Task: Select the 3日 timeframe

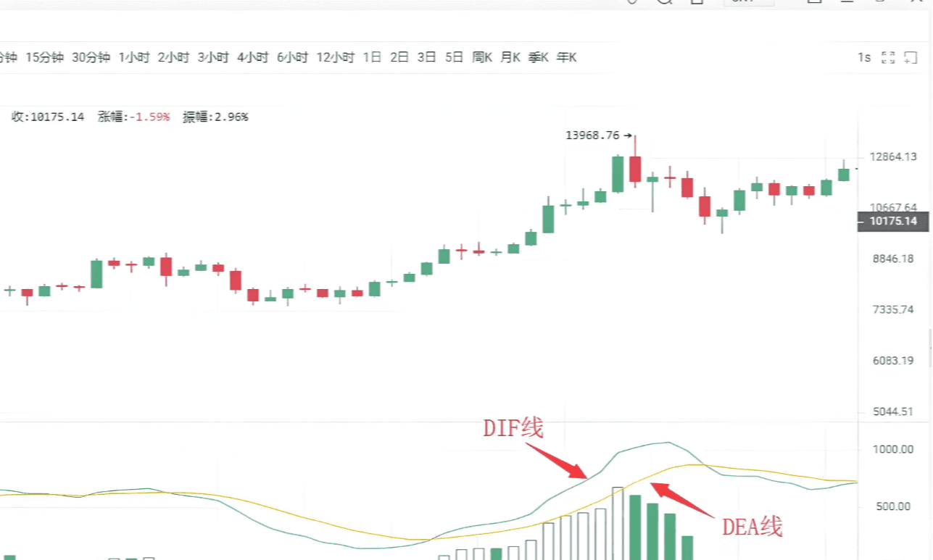Action: tap(426, 57)
